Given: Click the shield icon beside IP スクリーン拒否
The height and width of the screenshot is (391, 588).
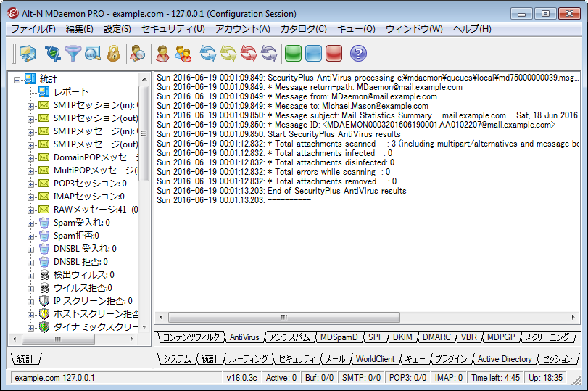Looking at the screenshot, I should 44,301.
